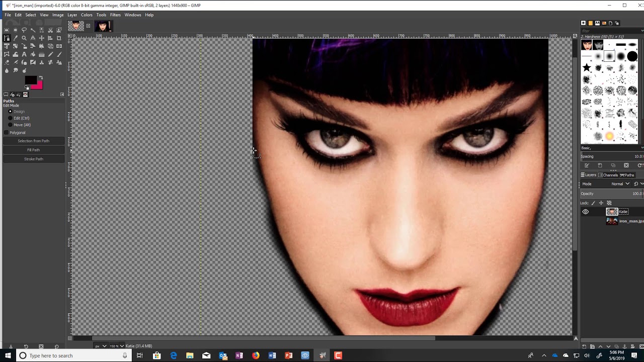The height and width of the screenshot is (362, 644).
Task: Select the Move tool
Action: 42,38
